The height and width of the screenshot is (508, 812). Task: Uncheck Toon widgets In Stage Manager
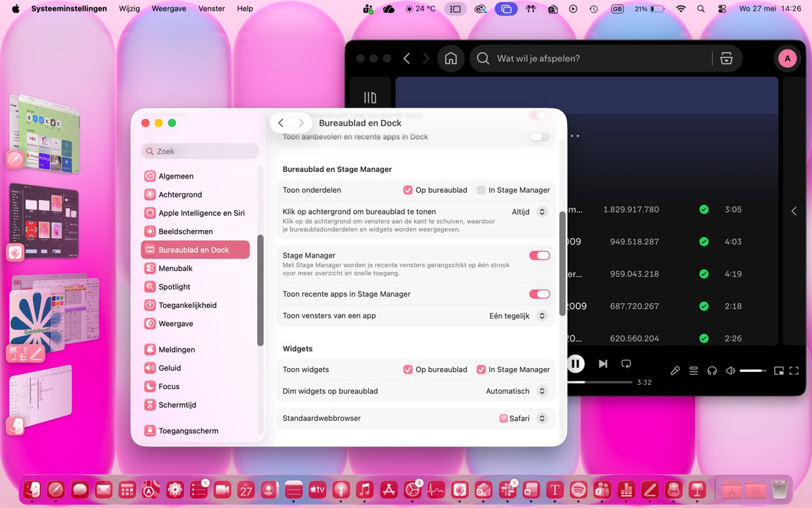[x=481, y=369]
